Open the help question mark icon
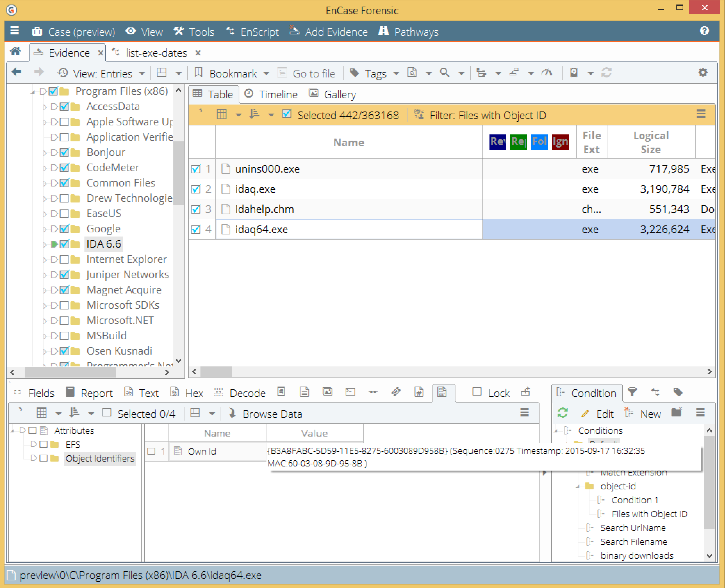This screenshot has height=588, width=725. [x=704, y=31]
